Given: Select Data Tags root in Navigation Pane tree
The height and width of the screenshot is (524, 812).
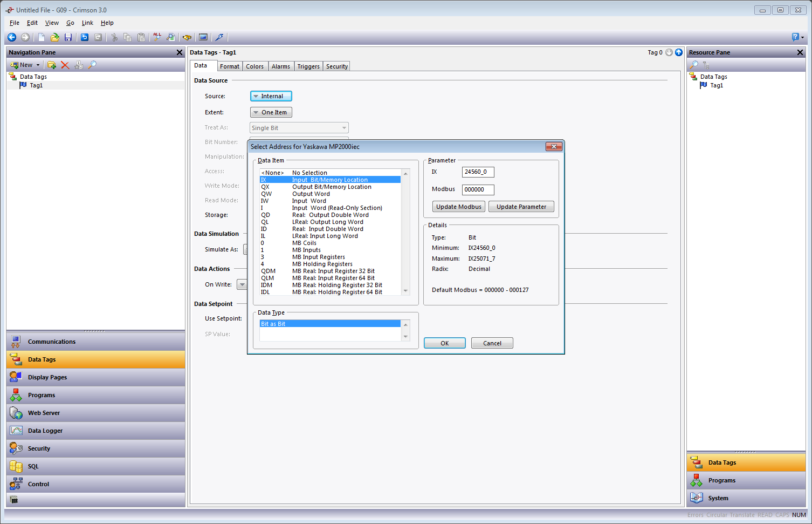Looking at the screenshot, I should 33,77.
